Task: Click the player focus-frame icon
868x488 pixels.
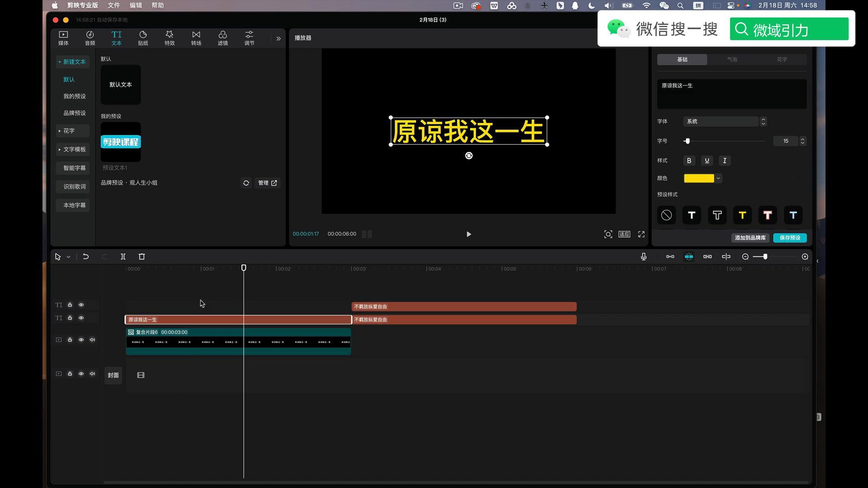Action: pyautogui.click(x=608, y=234)
